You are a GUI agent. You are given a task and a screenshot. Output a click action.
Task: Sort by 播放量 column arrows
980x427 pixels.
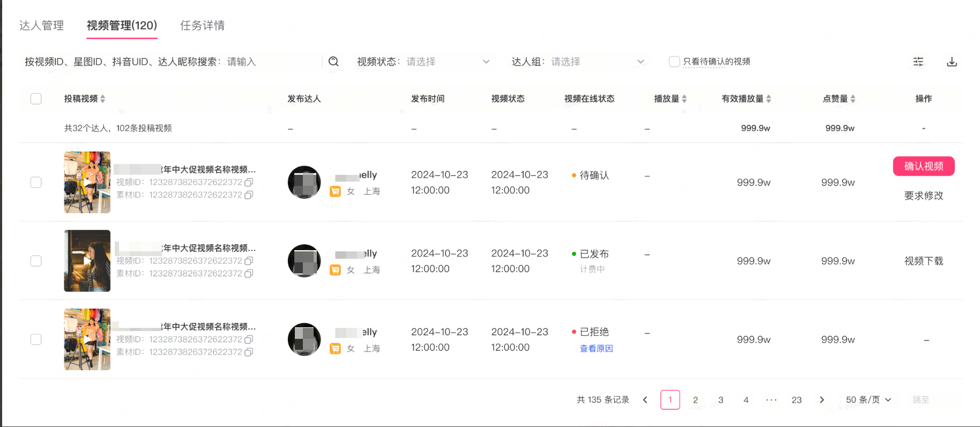[685, 99]
